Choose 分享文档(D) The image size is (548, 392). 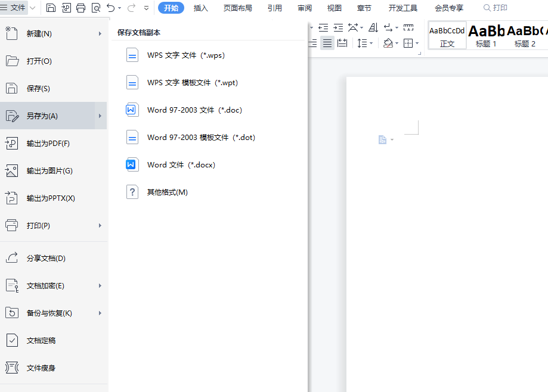coord(53,259)
